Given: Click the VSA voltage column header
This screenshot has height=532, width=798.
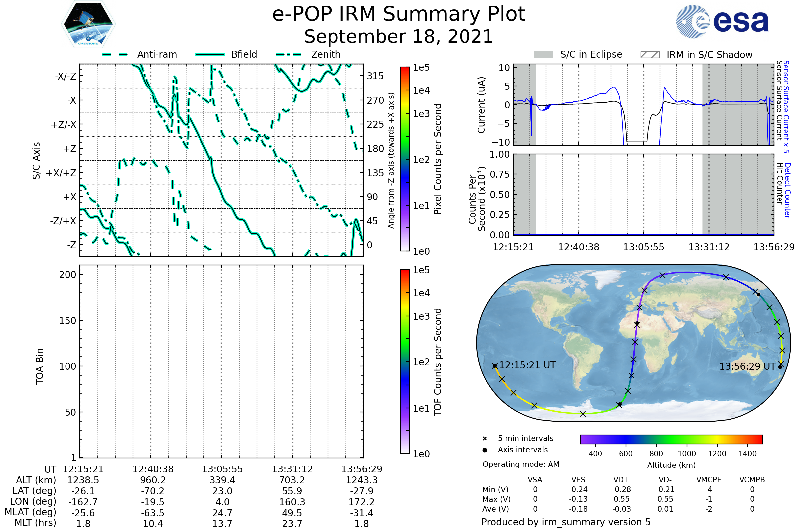Looking at the screenshot, I should pyautogui.click(x=535, y=480).
